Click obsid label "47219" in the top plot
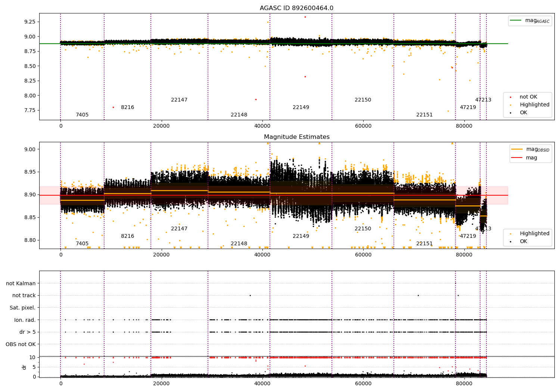The height and width of the screenshot is (392, 560). 468,108
